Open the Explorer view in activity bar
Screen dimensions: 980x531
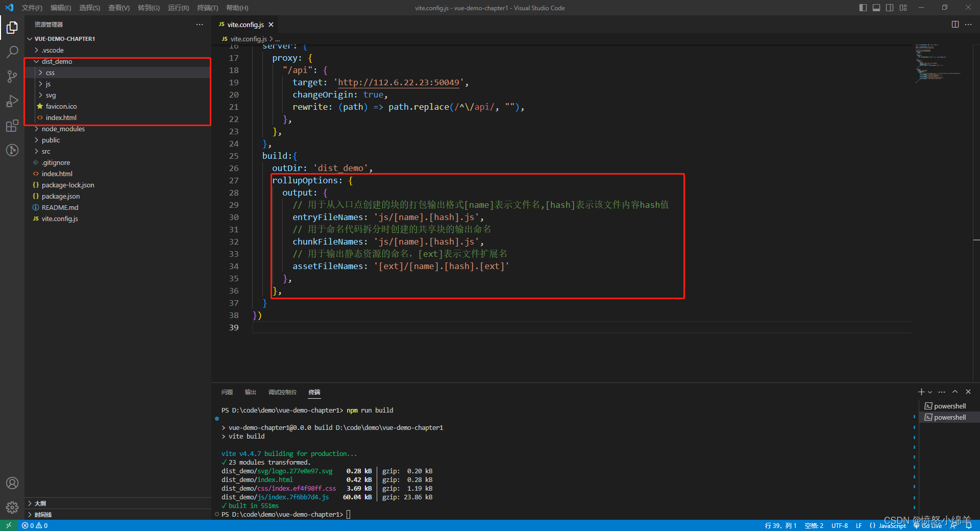tap(12, 27)
